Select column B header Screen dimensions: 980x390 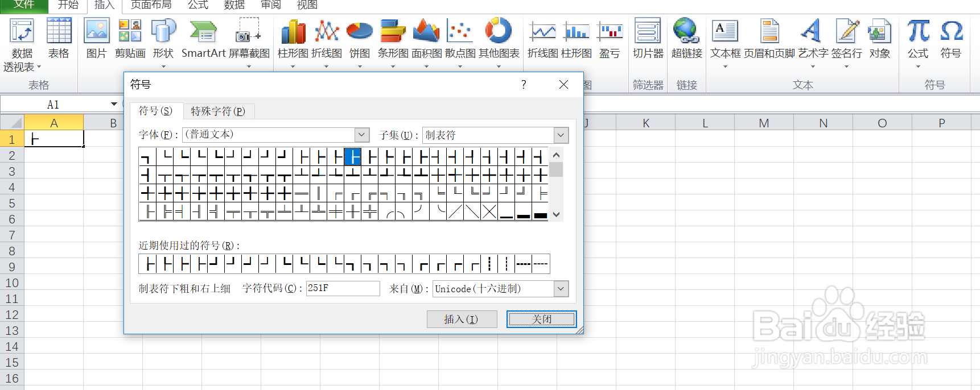click(113, 123)
